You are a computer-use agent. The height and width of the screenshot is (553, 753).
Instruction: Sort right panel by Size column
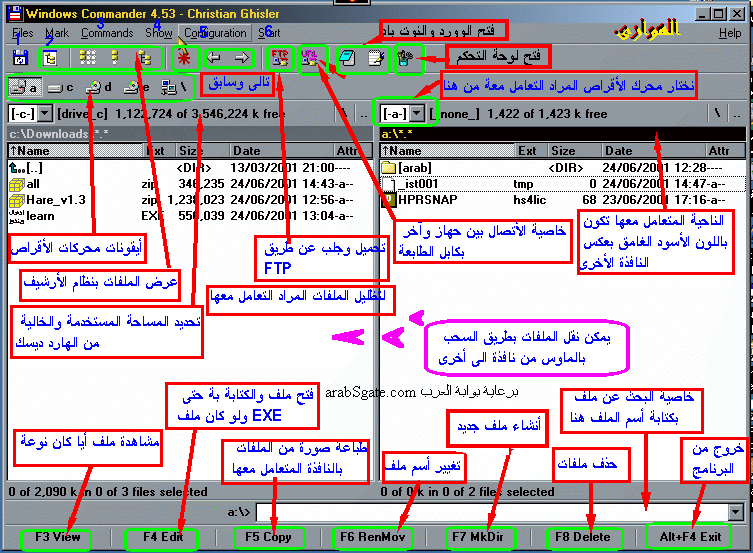click(574, 151)
